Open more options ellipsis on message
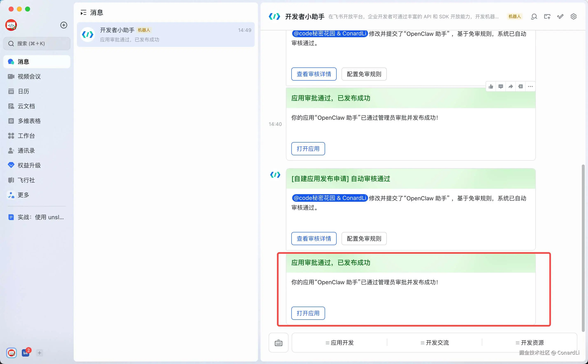The image size is (588, 364). click(530, 86)
